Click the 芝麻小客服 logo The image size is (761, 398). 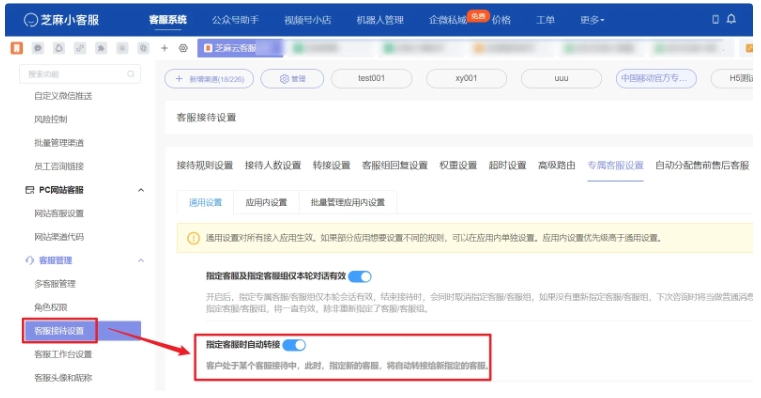tap(62, 20)
